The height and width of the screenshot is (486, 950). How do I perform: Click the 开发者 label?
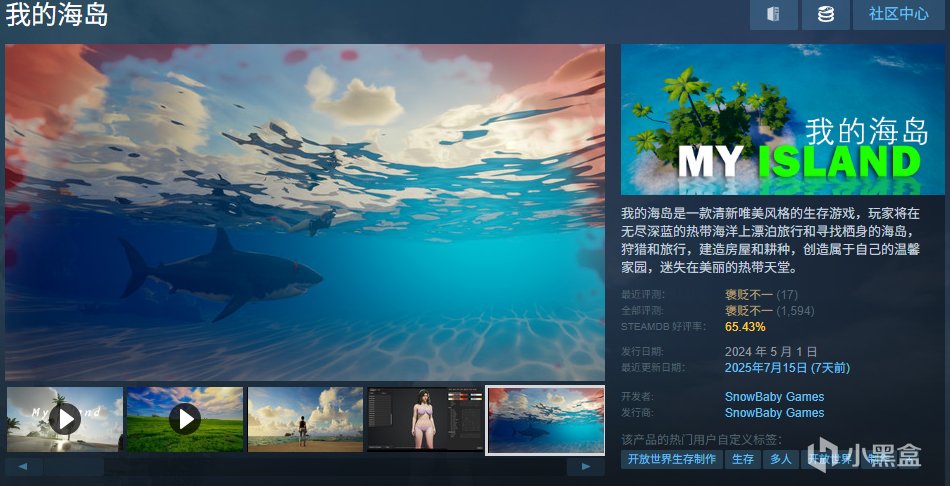639,397
